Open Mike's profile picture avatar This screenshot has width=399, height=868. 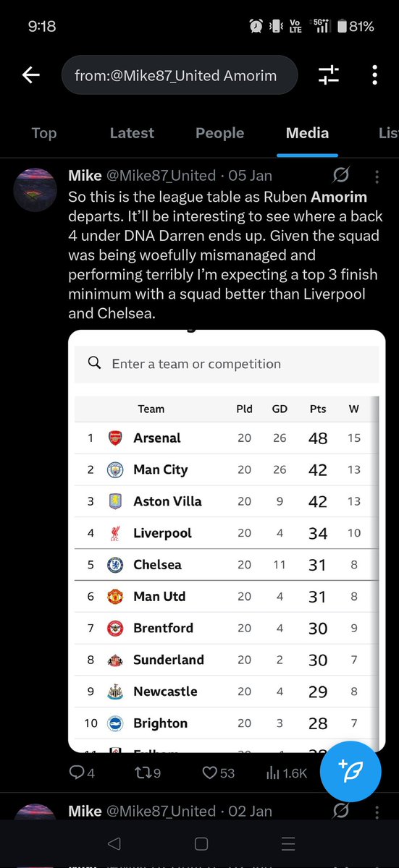coord(35,190)
